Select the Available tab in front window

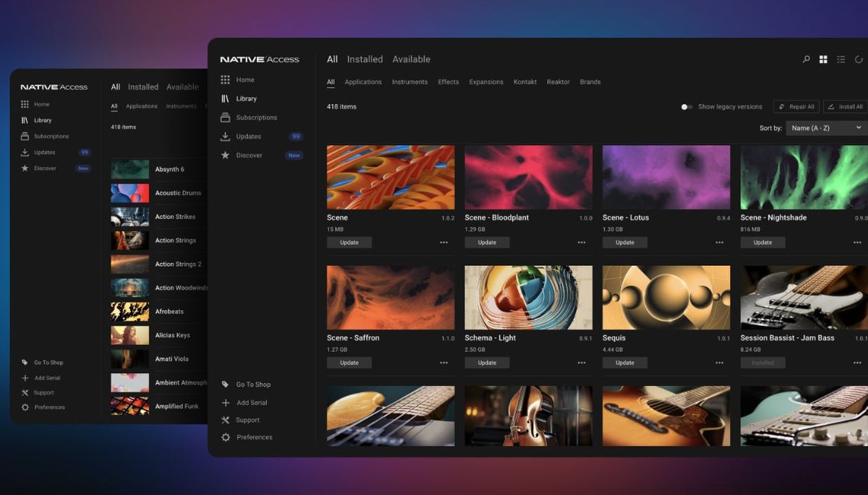pos(411,59)
